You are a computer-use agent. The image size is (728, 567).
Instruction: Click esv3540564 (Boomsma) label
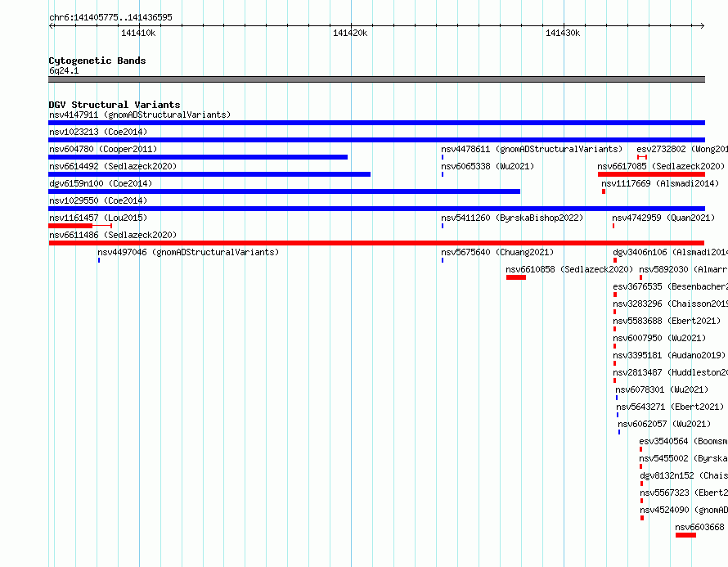[683, 441]
